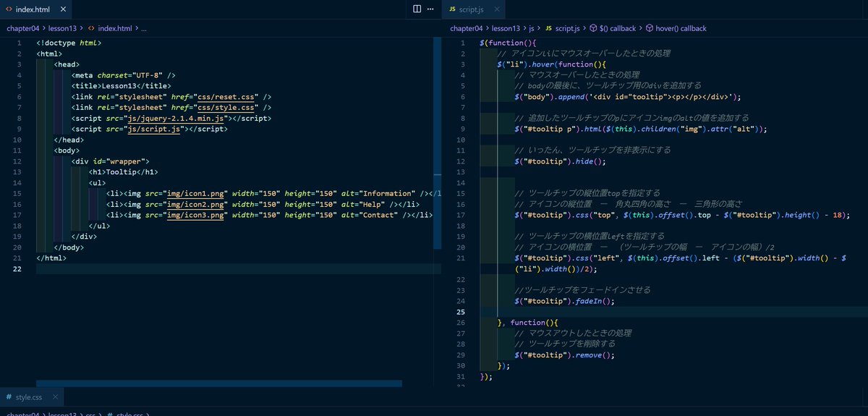Screen dimensions: 868x416
Task: Click the cube icon before hover() callback
Action: click(x=650, y=28)
